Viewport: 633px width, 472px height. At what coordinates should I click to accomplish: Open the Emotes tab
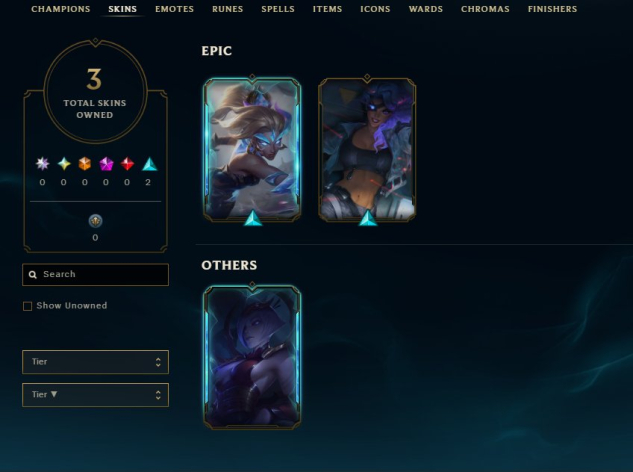[x=174, y=9]
